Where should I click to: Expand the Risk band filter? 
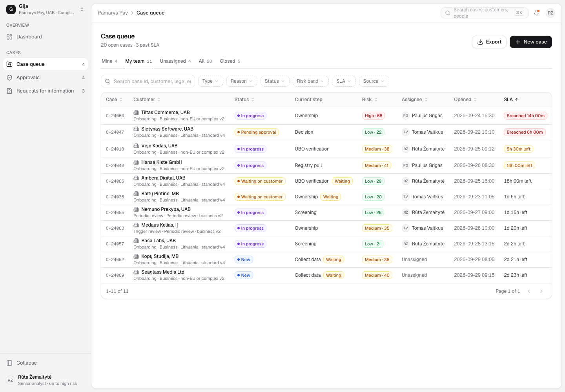click(311, 81)
